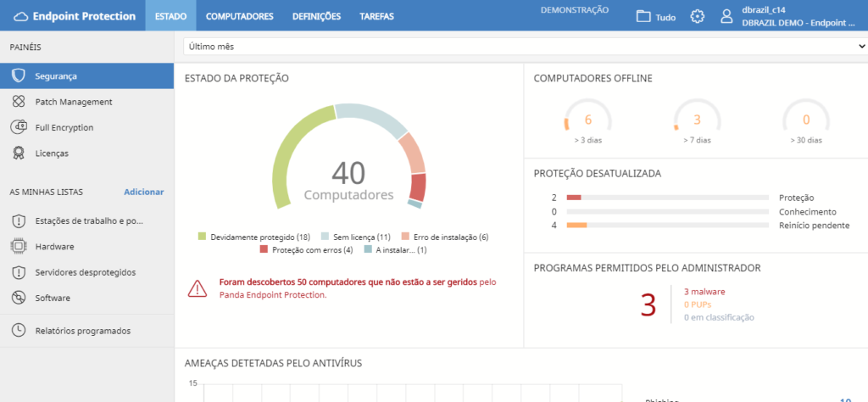Click the salmon Erro de instalação chart segment

tap(413, 153)
